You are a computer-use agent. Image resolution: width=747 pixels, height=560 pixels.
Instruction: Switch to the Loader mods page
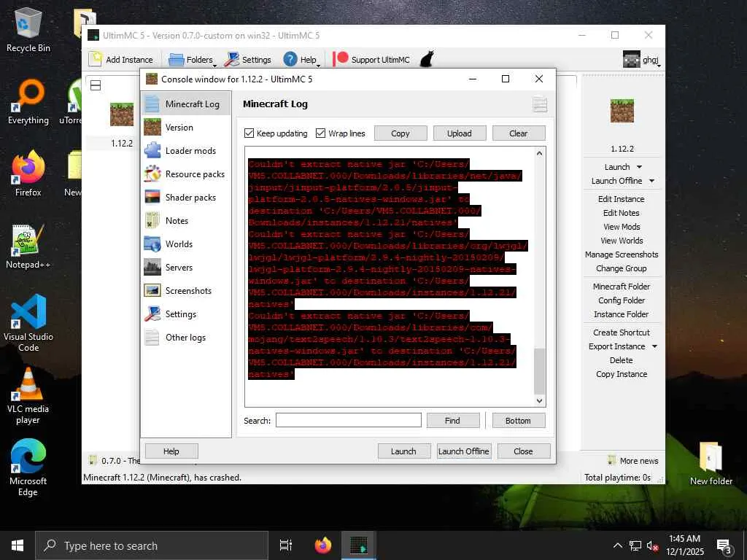click(x=186, y=150)
